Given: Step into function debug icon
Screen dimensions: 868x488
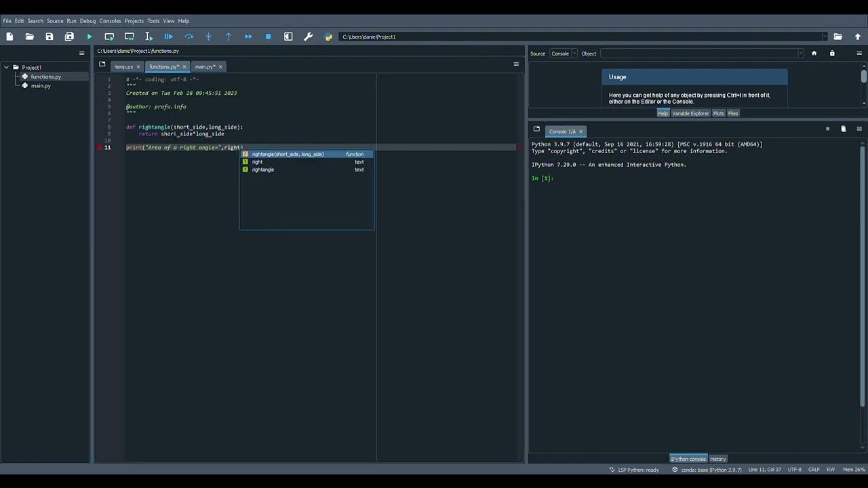Looking at the screenshot, I should (x=208, y=37).
